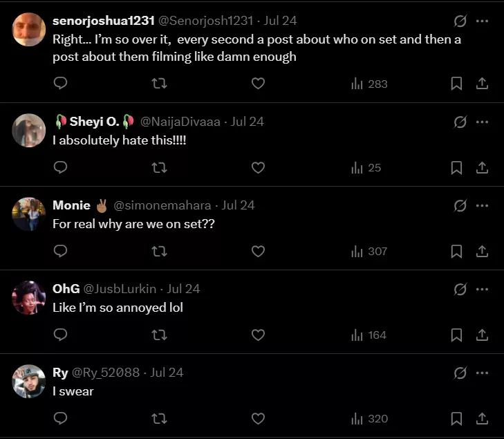The height and width of the screenshot is (439, 504).
Task: Repost OhG's tweet
Action: click(159, 335)
